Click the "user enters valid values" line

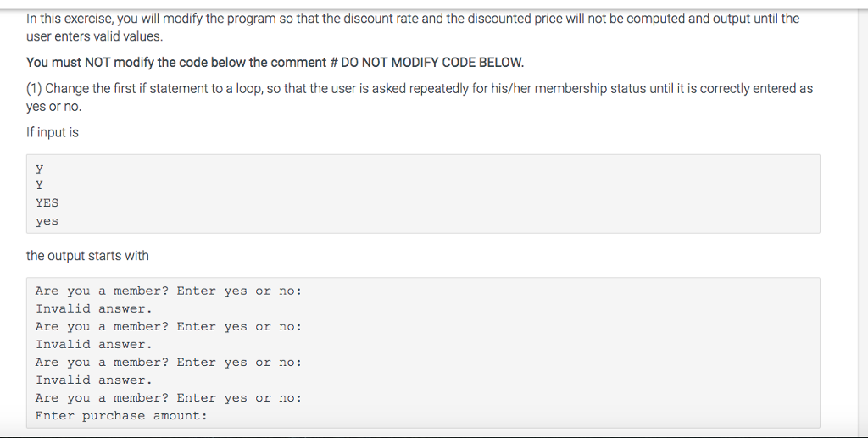(94, 36)
